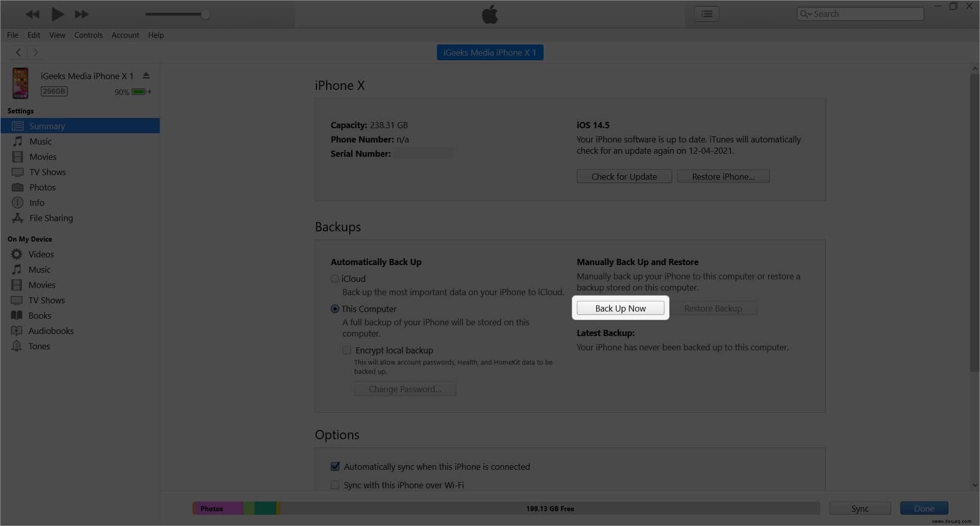Open Info in the sidebar
Screen dimensions: 980x526
click(80, 203)
